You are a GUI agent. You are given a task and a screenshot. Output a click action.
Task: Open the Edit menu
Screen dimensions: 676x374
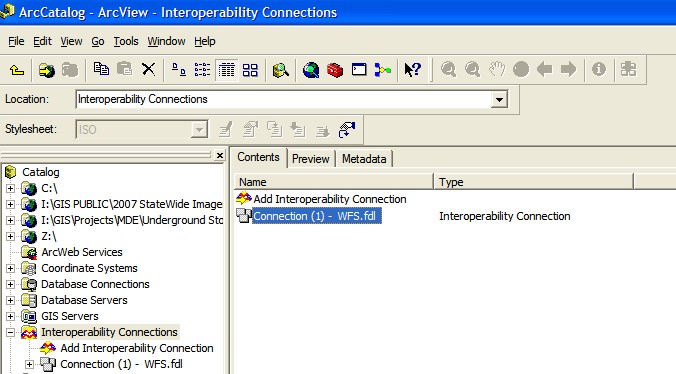pyautogui.click(x=42, y=41)
